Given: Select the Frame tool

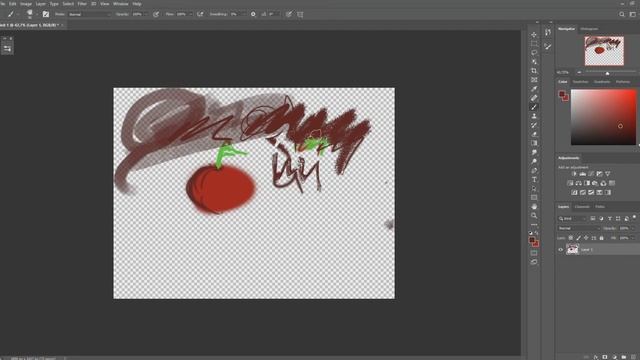Looking at the screenshot, I should coord(534,80).
